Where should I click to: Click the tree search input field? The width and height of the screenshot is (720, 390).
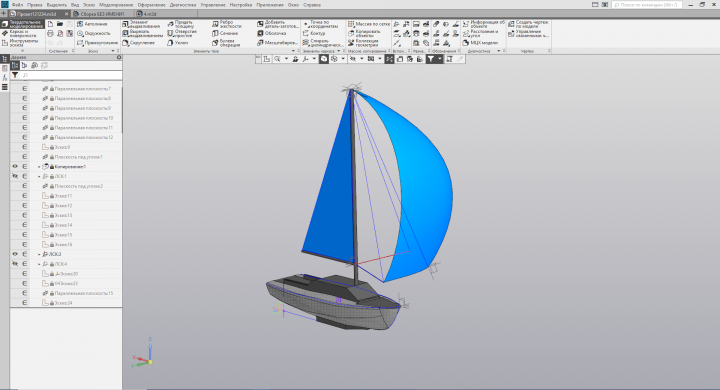click(71, 75)
